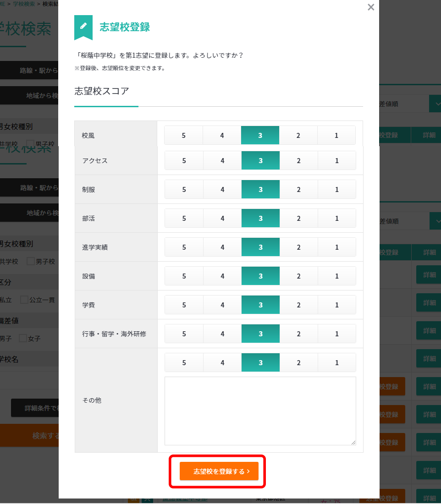Rate その他 with score 5
The width and height of the screenshot is (441, 504).
pos(184,363)
